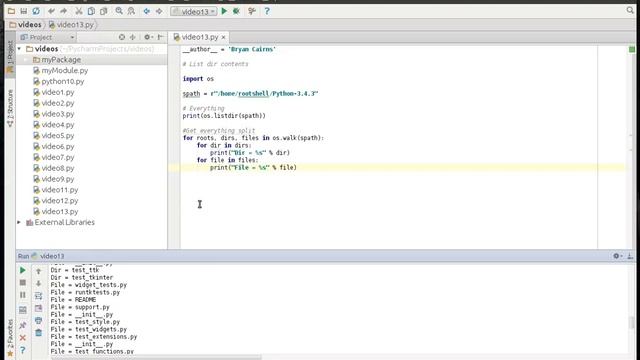Click the Restore Layout icon in Run panel
Image resolution: width=640 pixels, height=360 pixels.
23,310
